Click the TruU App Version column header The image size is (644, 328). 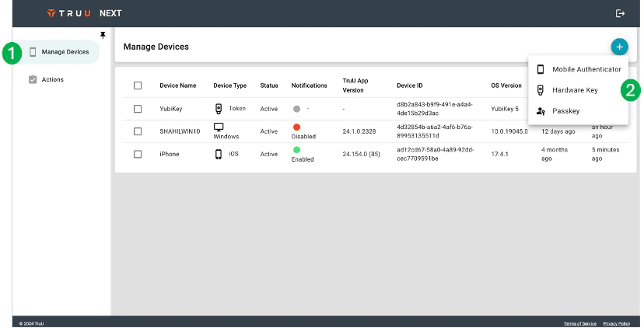tap(355, 85)
